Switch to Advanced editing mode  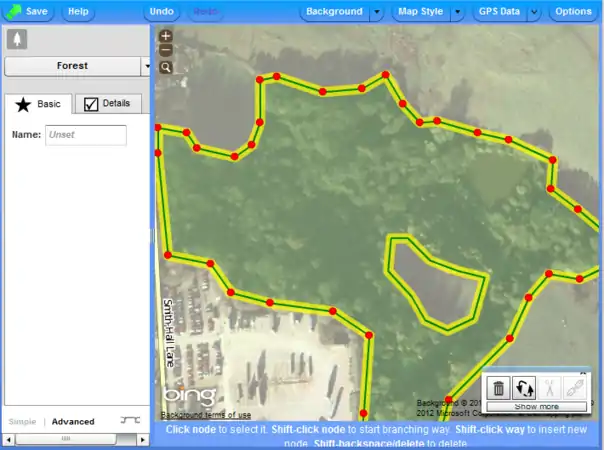[x=73, y=422]
